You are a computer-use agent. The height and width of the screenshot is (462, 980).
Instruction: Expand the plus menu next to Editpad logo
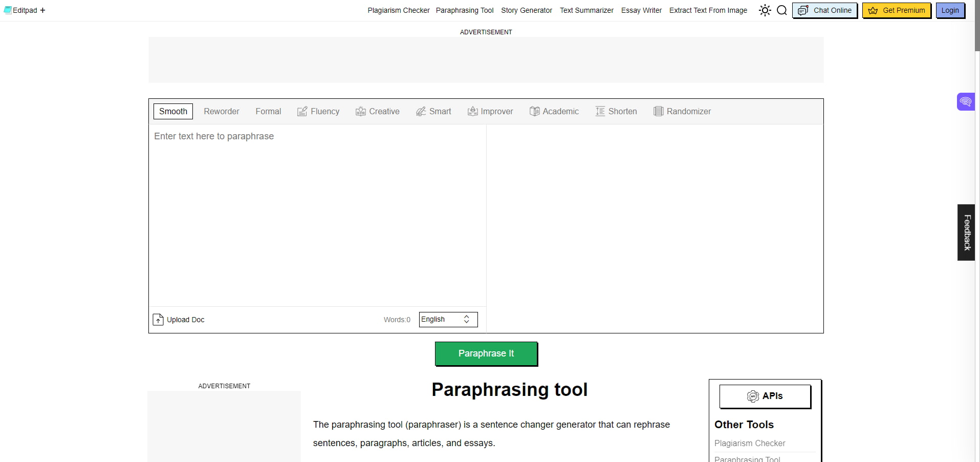[43, 10]
